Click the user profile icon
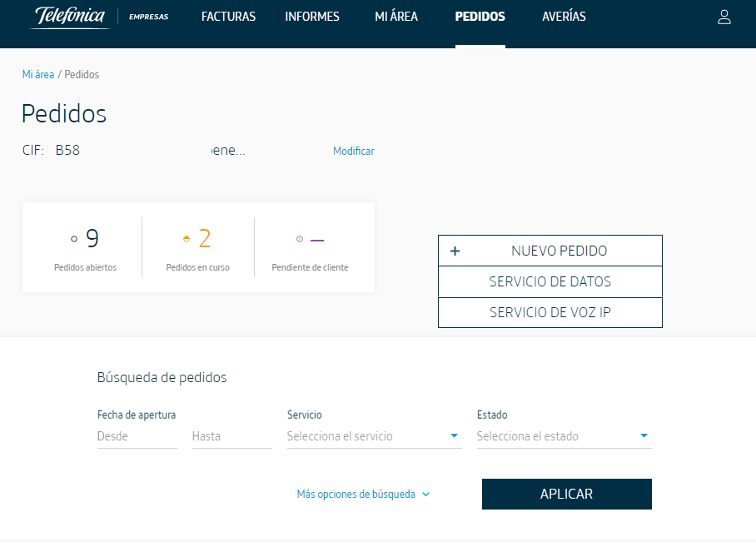Screen dimensions: 756x542 724,16
